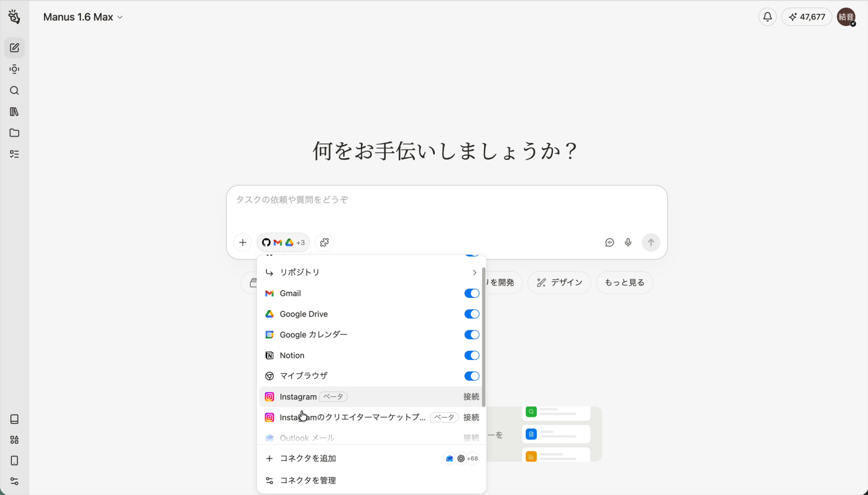Image resolution: width=868 pixels, height=495 pixels.
Task: Choose コネクタを追加 in the connector menu
Action: point(307,458)
